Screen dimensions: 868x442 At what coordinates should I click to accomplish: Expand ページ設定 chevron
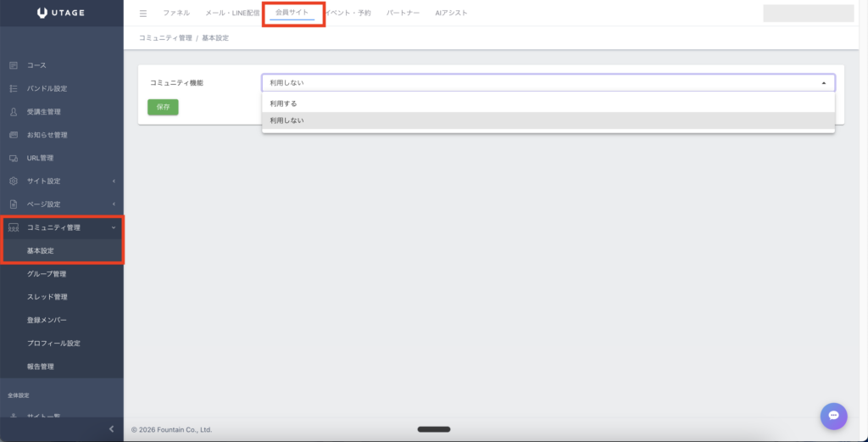[114, 204]
